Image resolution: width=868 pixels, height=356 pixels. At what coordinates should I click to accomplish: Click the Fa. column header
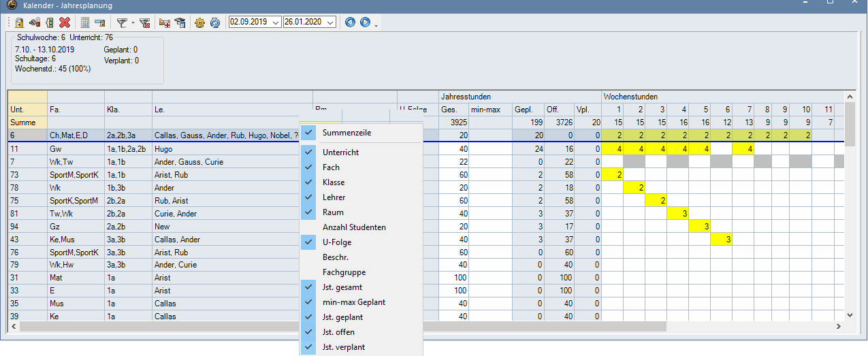(76, 109)
